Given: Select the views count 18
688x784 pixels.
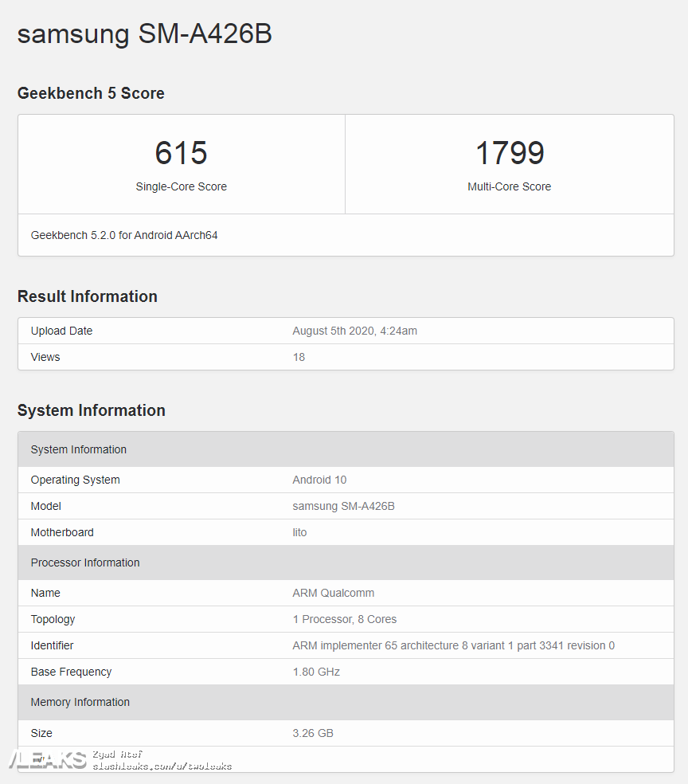Looking at the screenshot, I should (299, 357).
